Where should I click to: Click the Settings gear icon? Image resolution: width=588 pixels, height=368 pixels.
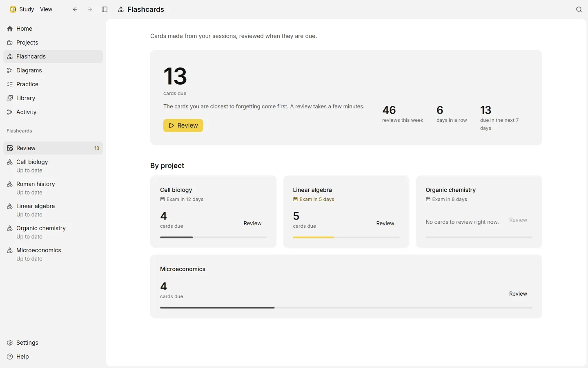point(10,343)
